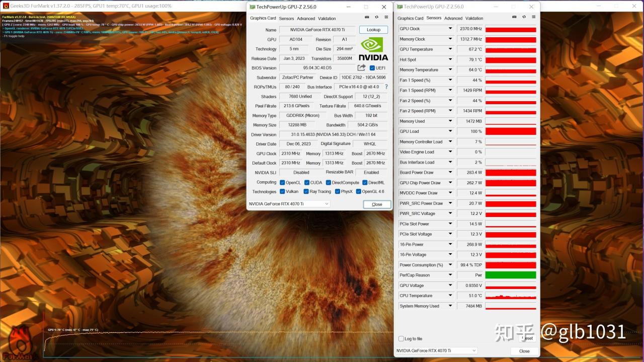
Task: Toggle the UEFI checkbox
Action: click(x=372, y=68)
